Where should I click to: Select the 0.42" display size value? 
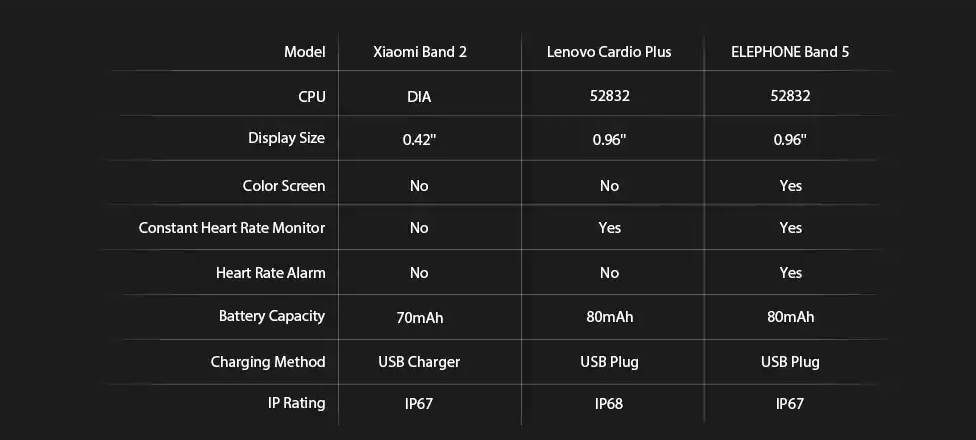[419, 140]
